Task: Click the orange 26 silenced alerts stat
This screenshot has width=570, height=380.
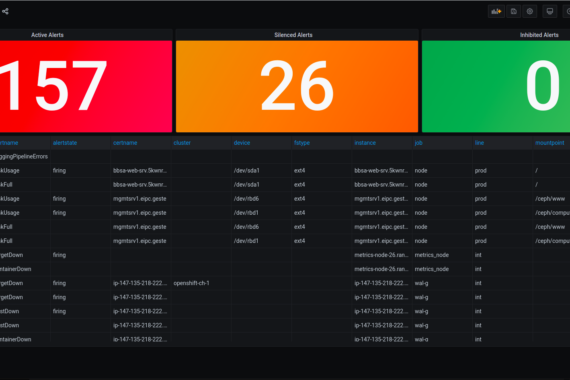Action: coord(297,86)
